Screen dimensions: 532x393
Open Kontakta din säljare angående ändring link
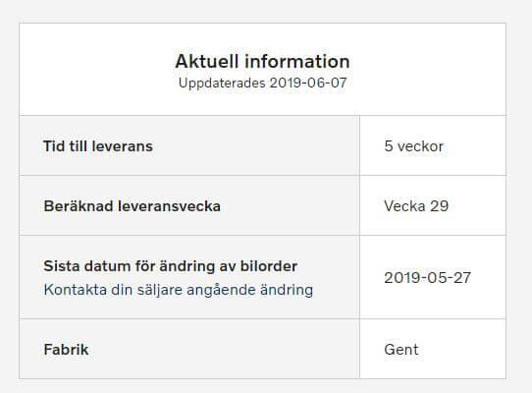coord(178,290)
